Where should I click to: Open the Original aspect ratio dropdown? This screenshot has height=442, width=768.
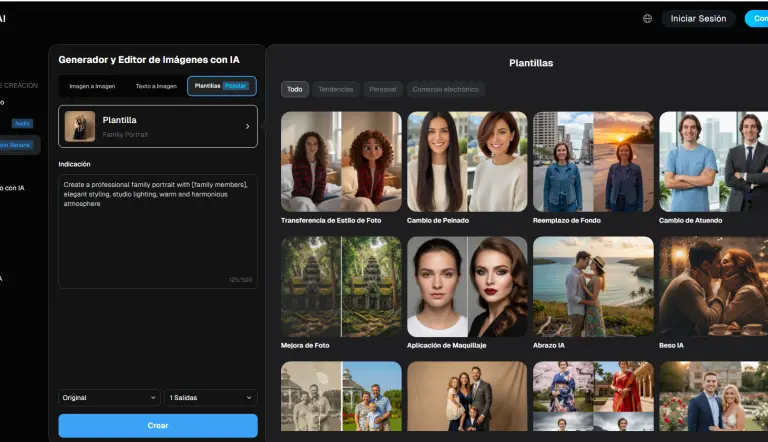109,397
